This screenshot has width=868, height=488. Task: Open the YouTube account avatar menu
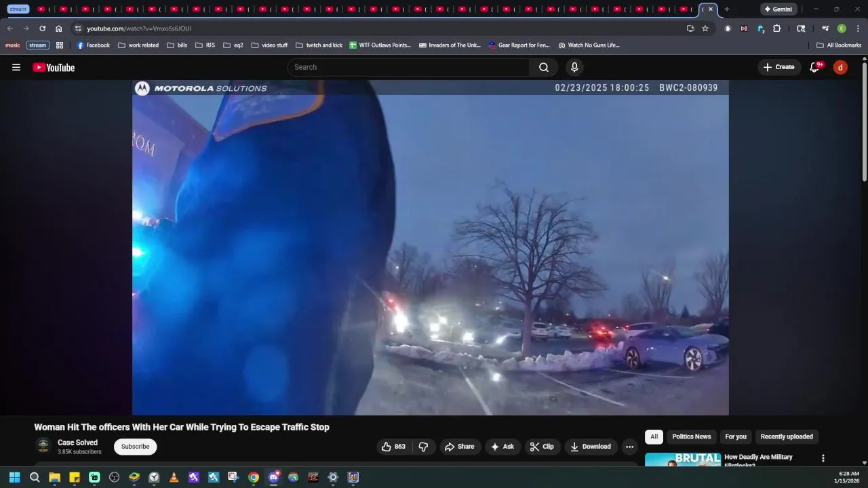[x=840, y=67]
